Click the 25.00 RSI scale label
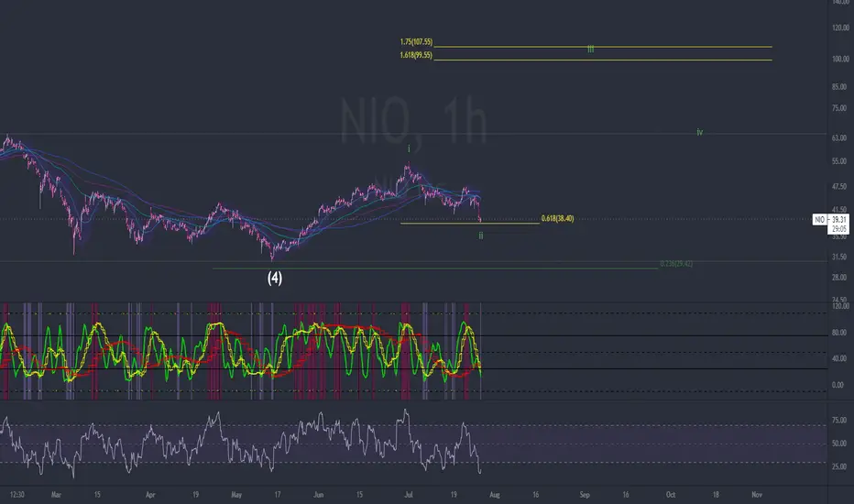This screenshot has width=854, height=504. [839, 467]
